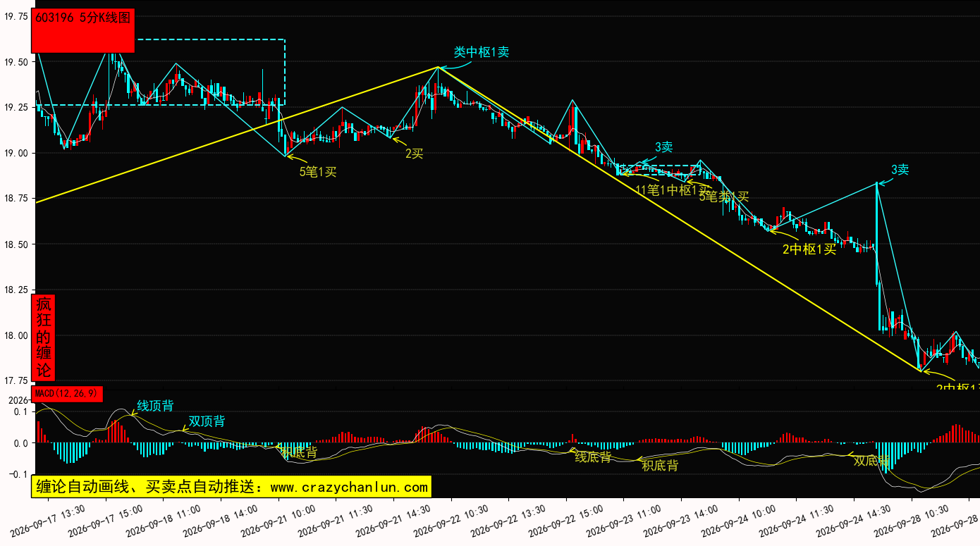Select the 线底背 annotation in MACD panel
Screen dimensions: 980x546
tap(594, 457)
